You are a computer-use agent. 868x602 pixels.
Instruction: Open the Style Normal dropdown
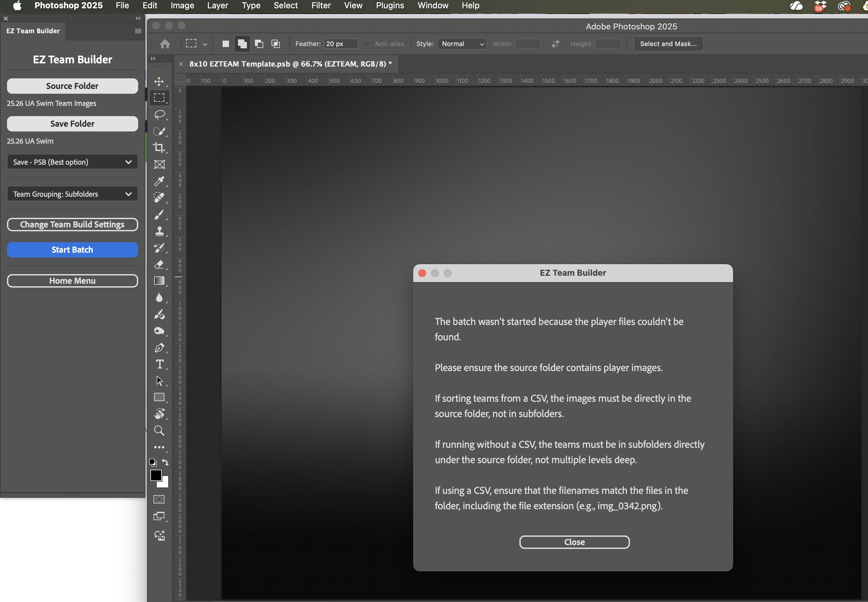pos(462,44)
